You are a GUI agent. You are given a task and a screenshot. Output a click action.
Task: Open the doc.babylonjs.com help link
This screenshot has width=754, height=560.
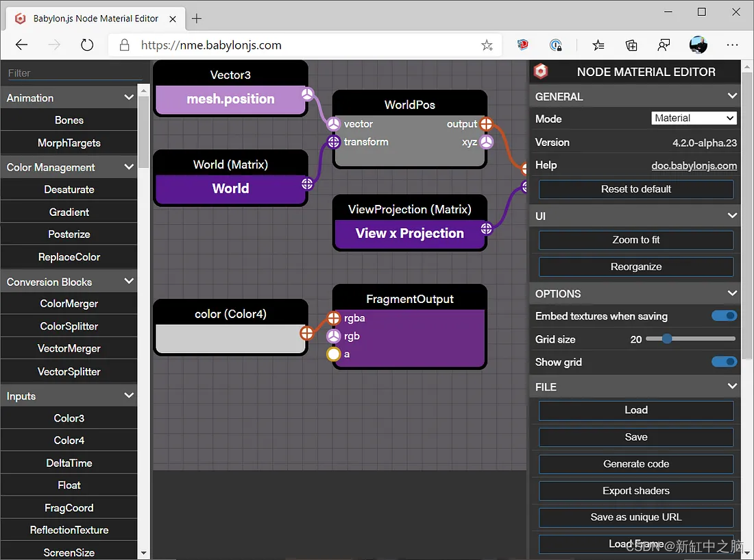(x=694, y=166)
